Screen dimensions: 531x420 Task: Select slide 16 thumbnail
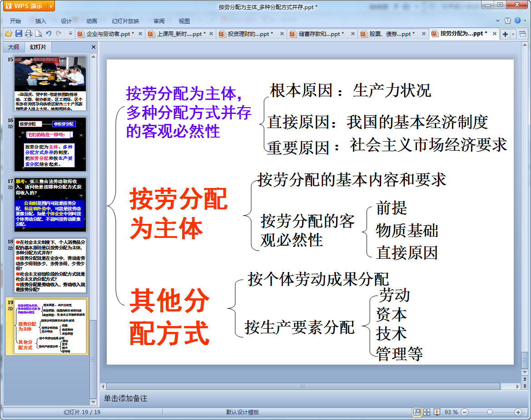(x=50, y=144)
